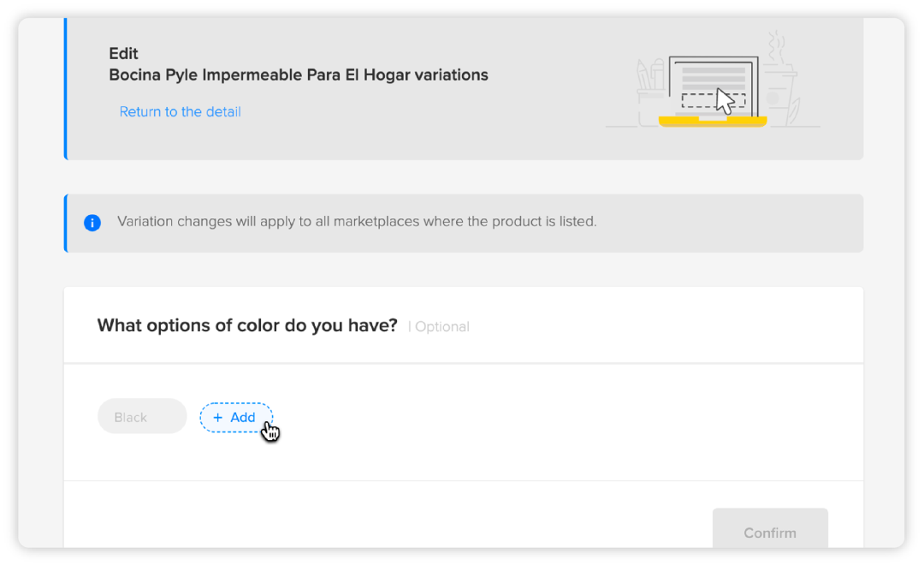
Task: Click the plus icon in the Add chip
Action: tap(218, 418)
